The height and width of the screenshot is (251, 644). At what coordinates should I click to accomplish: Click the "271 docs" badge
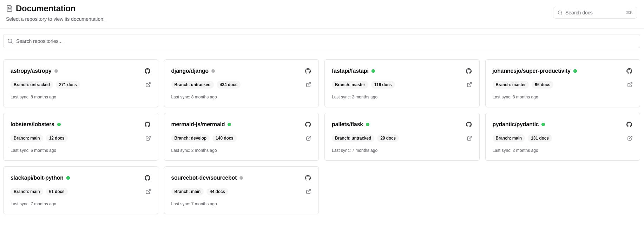[x=68, y=85]
